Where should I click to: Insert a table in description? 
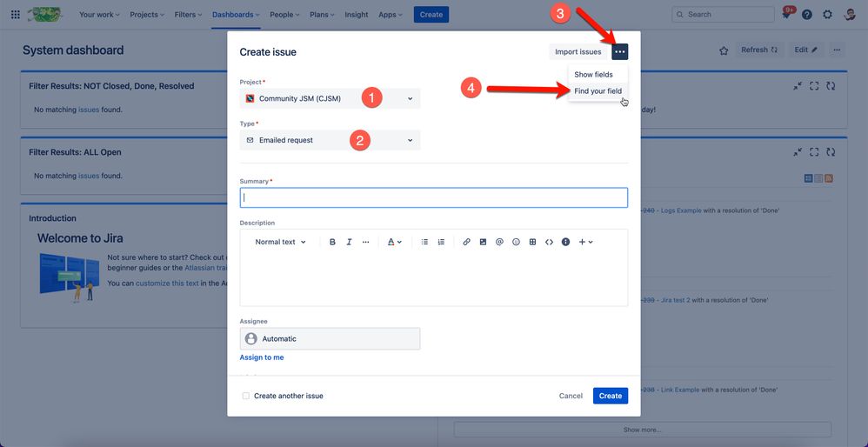(532, 242)
